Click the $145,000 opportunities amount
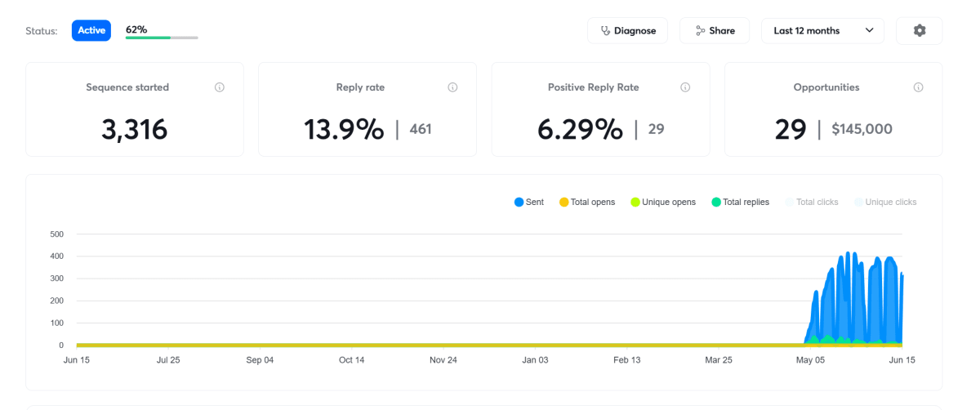The width and height of the screenshot is (980, 410). click(862, 129)
